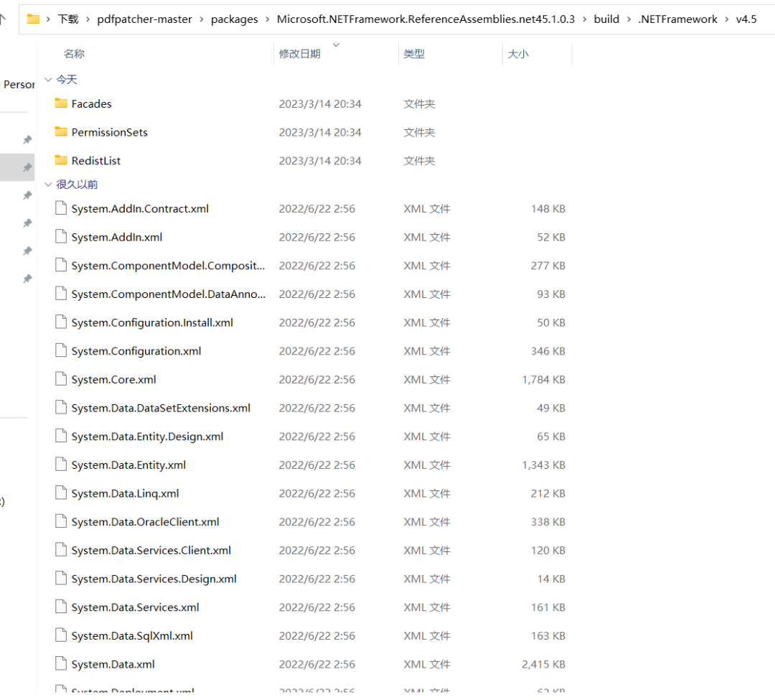Click the System.Data.xml file icon
775x700 pixels.
[61, 664]
